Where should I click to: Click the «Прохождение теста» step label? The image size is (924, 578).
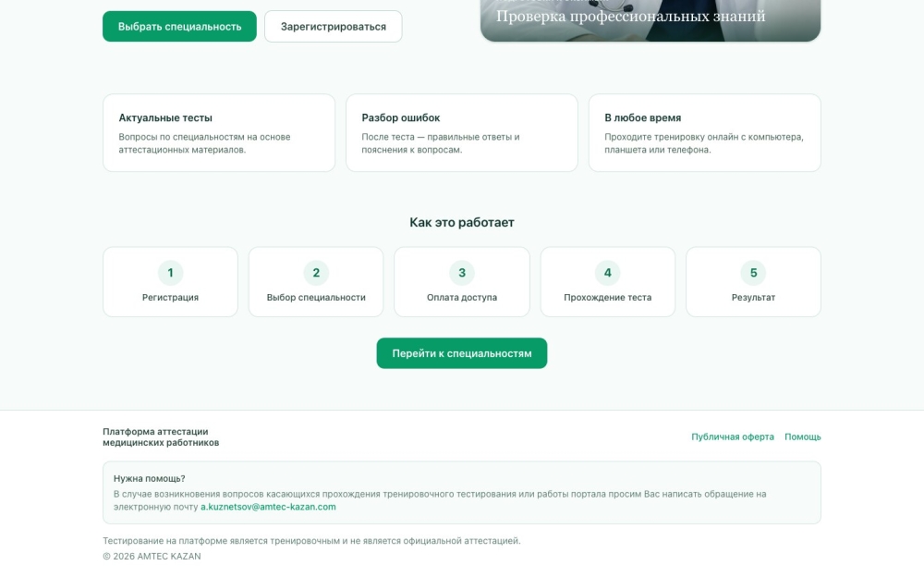click(x=608, y=297)
